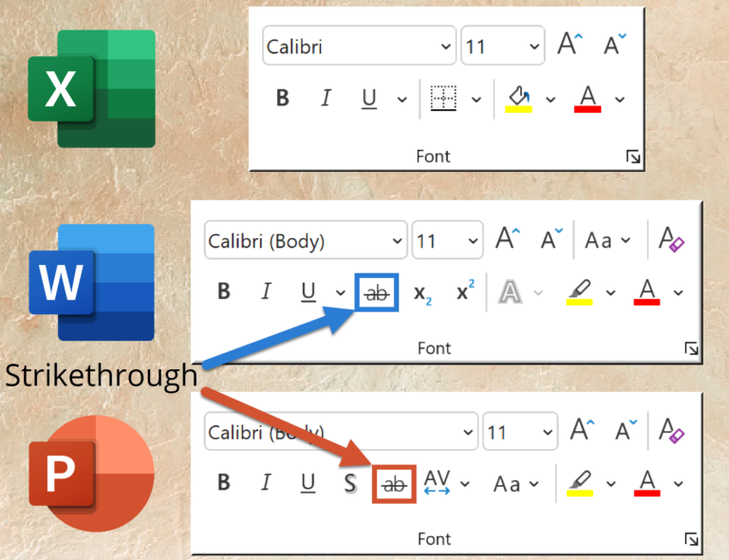Open Change Case menu in Word panel

pos(608,240)
